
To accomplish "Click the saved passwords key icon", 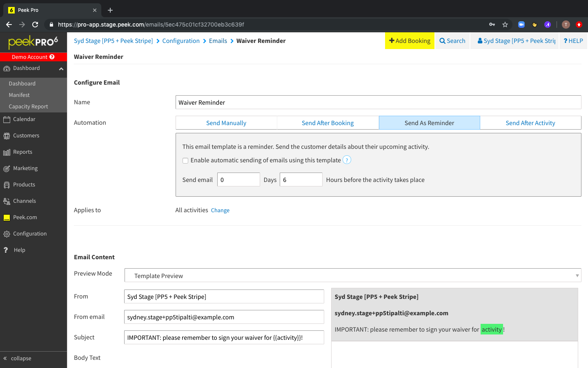I will pyautogui.click(x=492, y=25).
